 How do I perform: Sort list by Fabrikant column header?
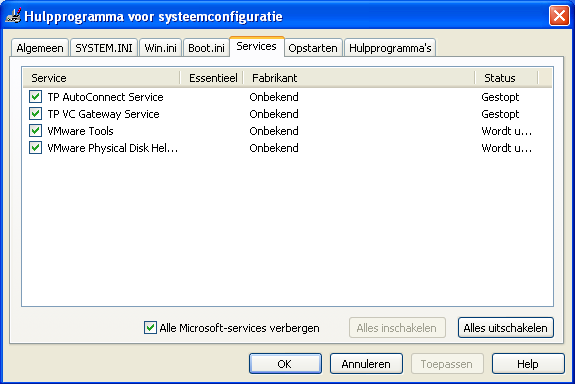click(x=358, y=78)
